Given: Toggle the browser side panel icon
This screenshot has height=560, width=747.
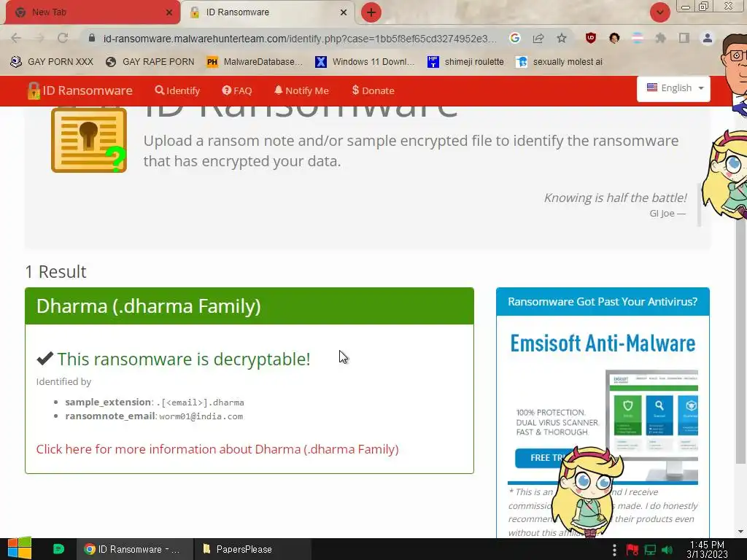Looking at the screenshot, I should [x=684, y=38].
